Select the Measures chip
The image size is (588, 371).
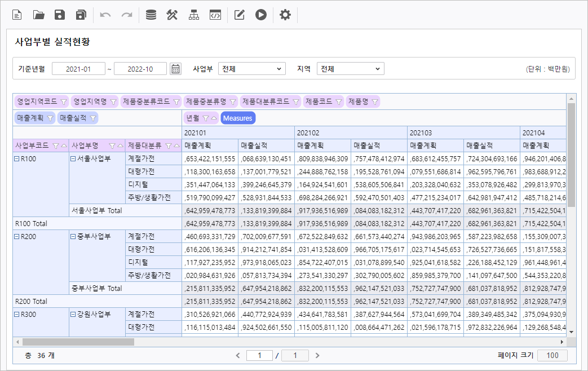click(x=238, y=118)
